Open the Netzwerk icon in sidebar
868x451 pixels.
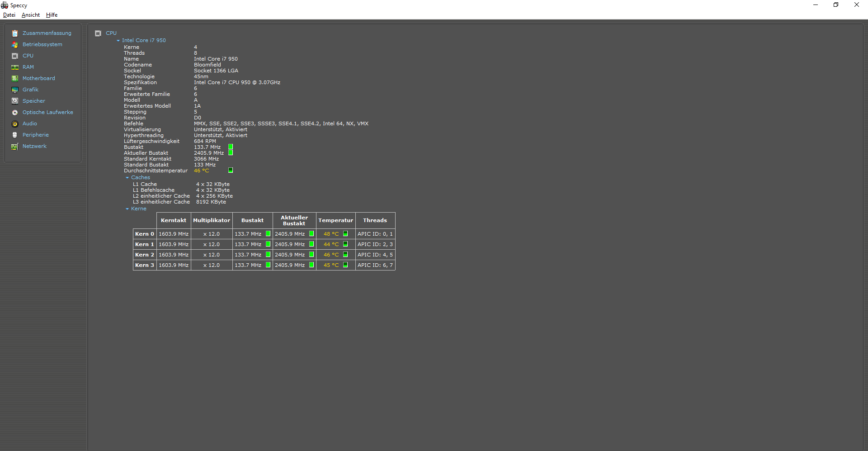pyautogui.click(x=15, y=147)
